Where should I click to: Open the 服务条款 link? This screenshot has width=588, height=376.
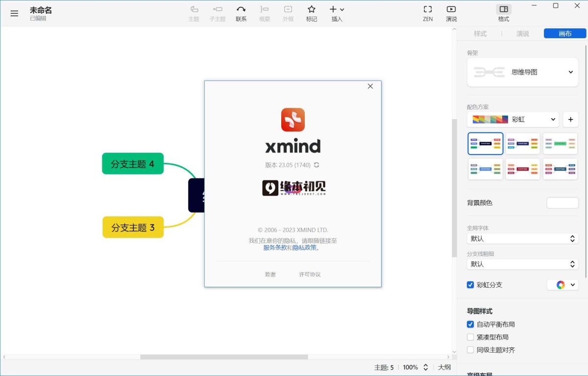tap(275, 248)
